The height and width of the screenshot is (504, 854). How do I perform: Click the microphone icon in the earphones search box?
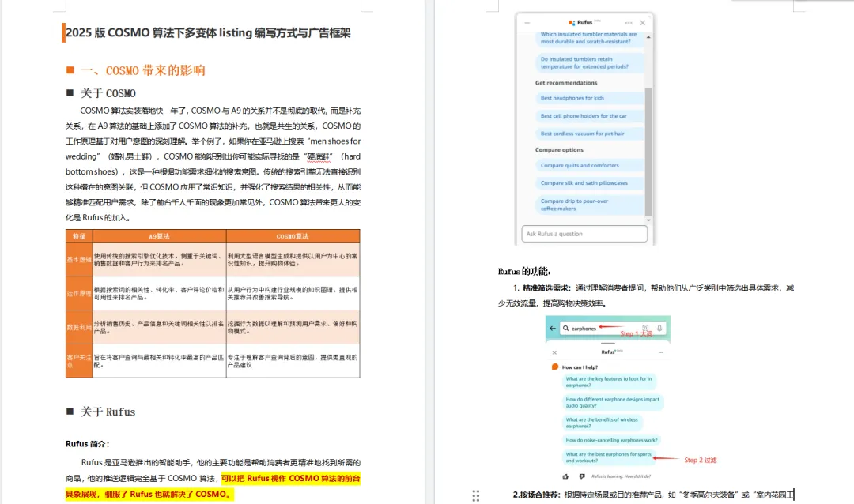(x=659, y=328)
